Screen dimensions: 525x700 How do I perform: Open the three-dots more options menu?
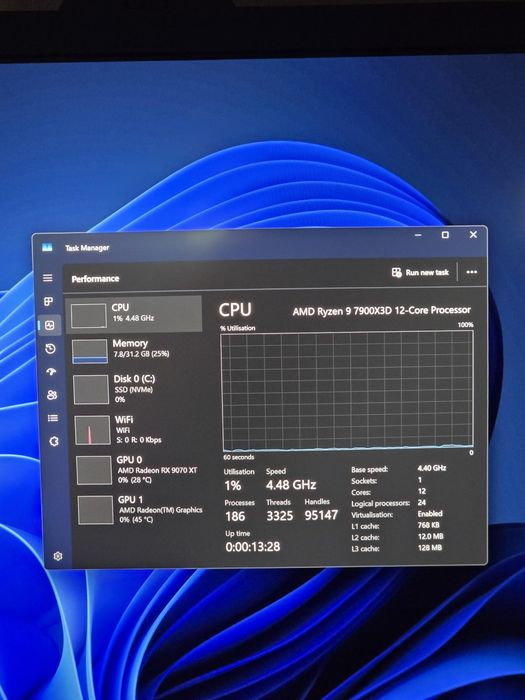(x=471, y=272)
